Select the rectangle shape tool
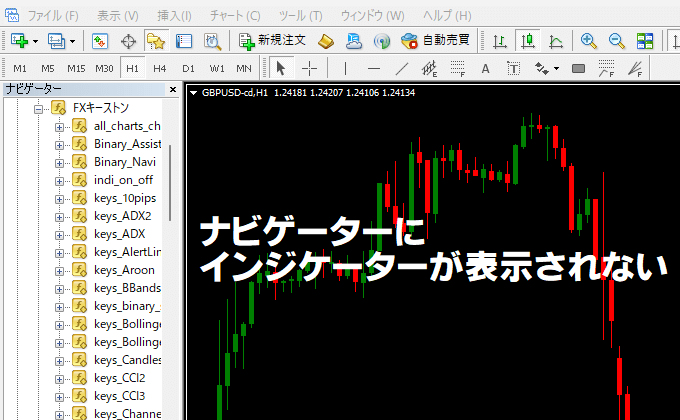 click(578, 69)
